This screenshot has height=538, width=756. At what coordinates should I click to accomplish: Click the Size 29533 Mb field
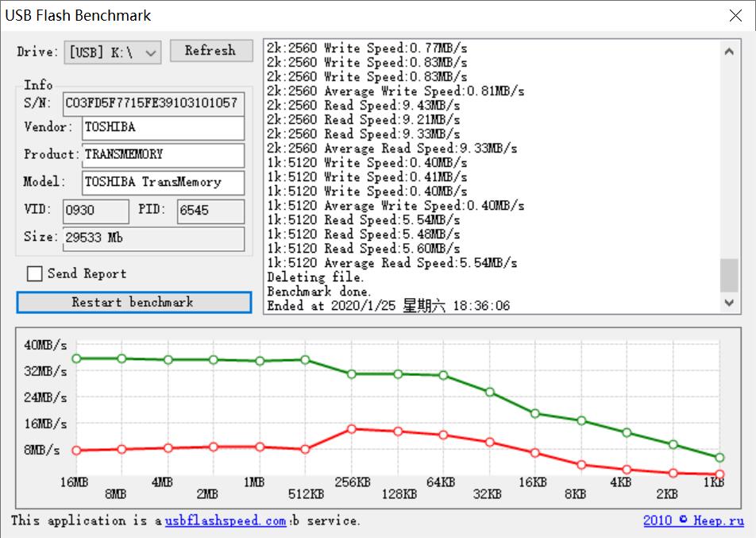tap(152, 238)
